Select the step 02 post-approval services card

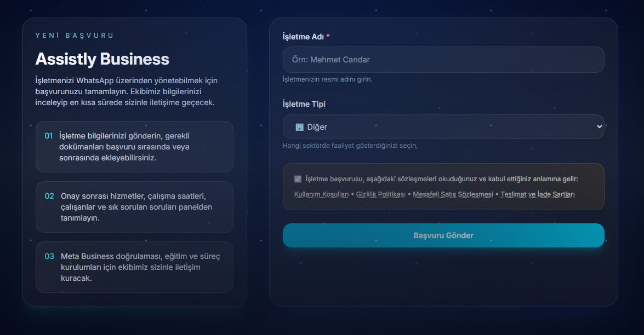click(x=134, y=207)
